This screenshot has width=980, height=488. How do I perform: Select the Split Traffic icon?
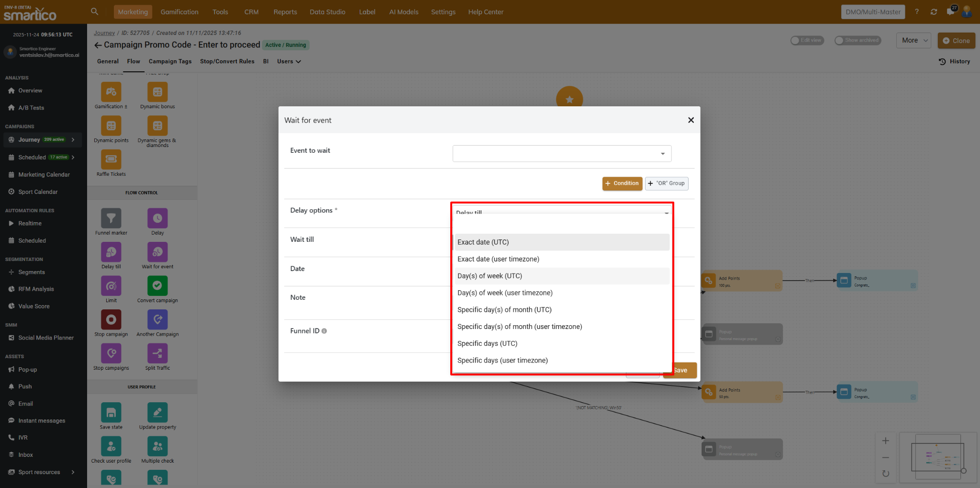pos(157,353)
